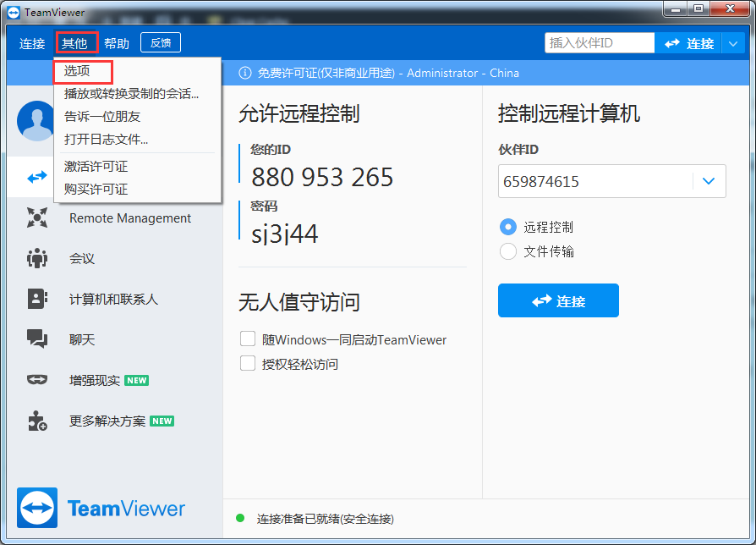Screen dimensions: 756x545
Task: Click the license info icon
Action: click(x=245, y=74)
